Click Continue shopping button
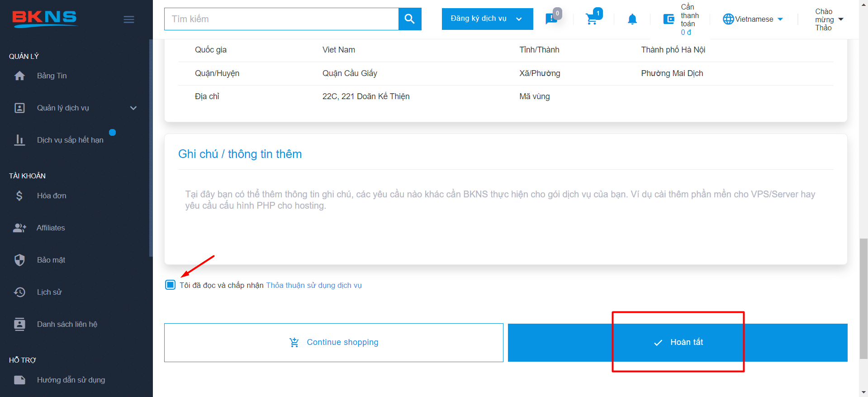This screenshot has height=397, width=868. click(334, 343)
